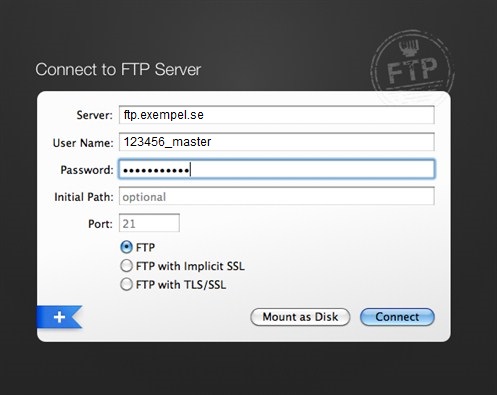Image resolution: width=497 pixels, height=395 pixels.
Task: Click inside the Password field
Action: click(277, 169)
